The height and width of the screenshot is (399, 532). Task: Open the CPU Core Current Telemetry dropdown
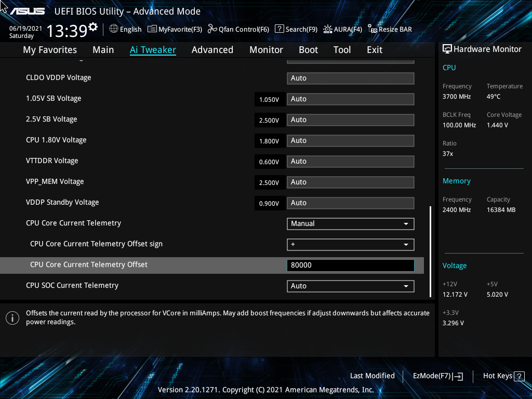coord(350,223)
